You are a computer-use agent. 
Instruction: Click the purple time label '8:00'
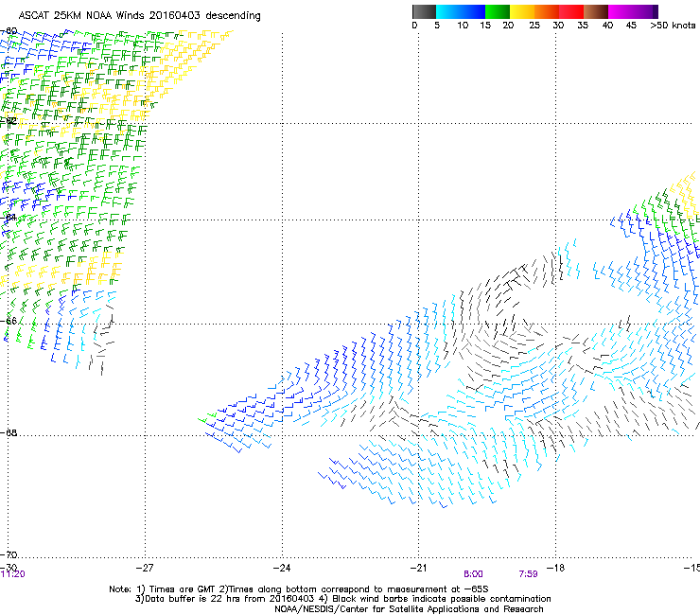click(473, 574)
